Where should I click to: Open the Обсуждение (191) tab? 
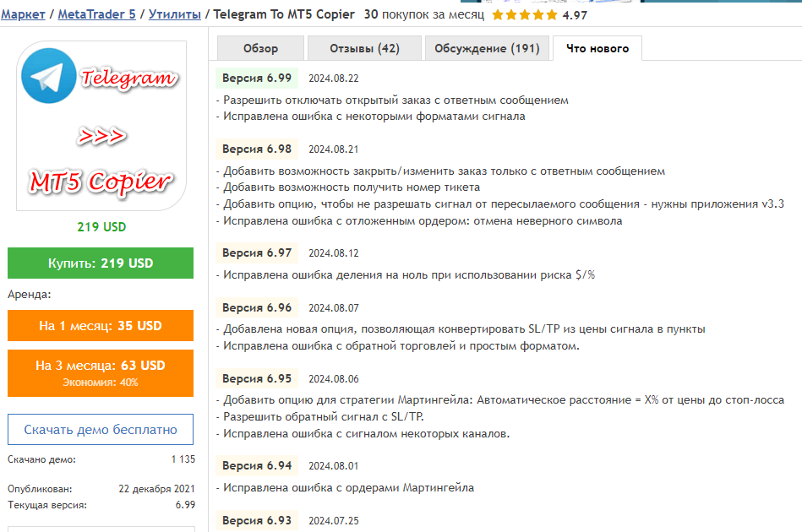(487, 48)
